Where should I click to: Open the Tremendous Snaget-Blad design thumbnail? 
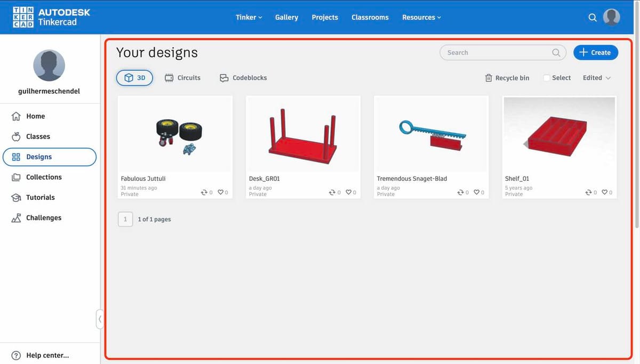point(431,134)
